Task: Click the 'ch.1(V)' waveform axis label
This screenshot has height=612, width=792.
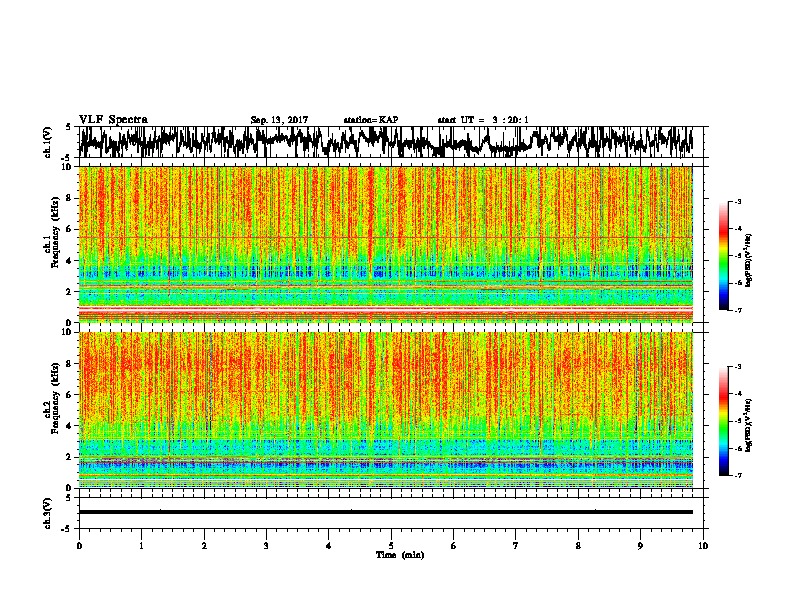Action: coord(48,142)
